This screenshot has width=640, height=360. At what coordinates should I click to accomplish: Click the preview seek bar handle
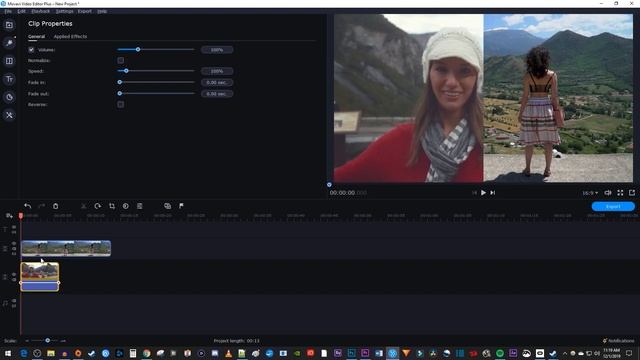[x=329, y=185]
